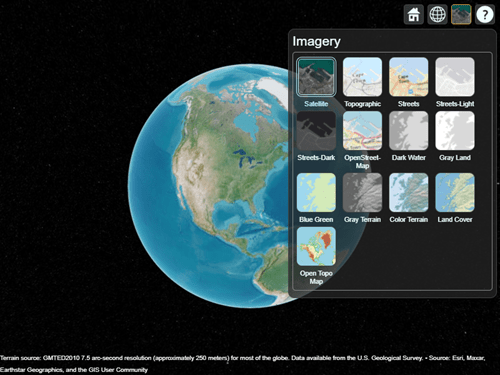The width and height of the screenshot is (500, 375).
Task: Click the Open Topo Map label text
Action: [x=316, y=277]
